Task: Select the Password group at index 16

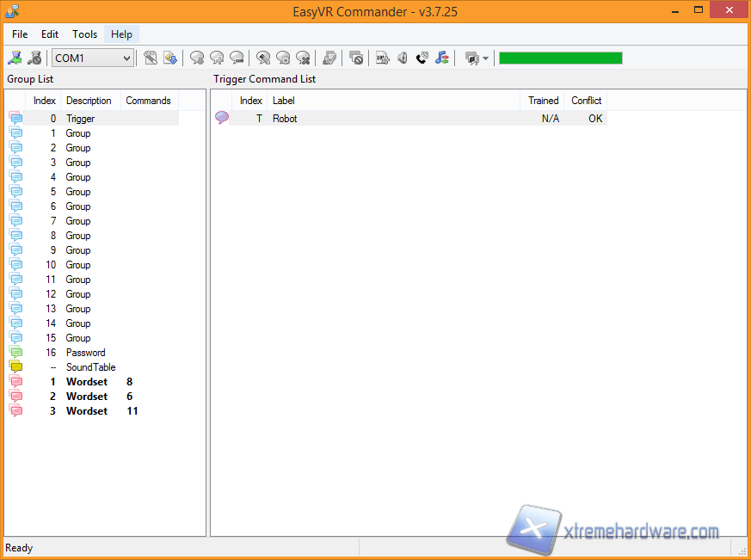Action: coord(85,353)
